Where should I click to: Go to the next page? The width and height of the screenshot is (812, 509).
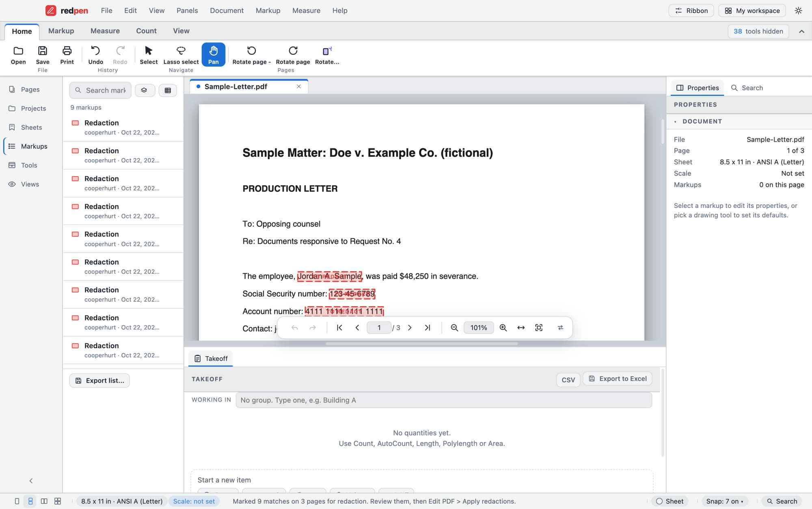410,328
